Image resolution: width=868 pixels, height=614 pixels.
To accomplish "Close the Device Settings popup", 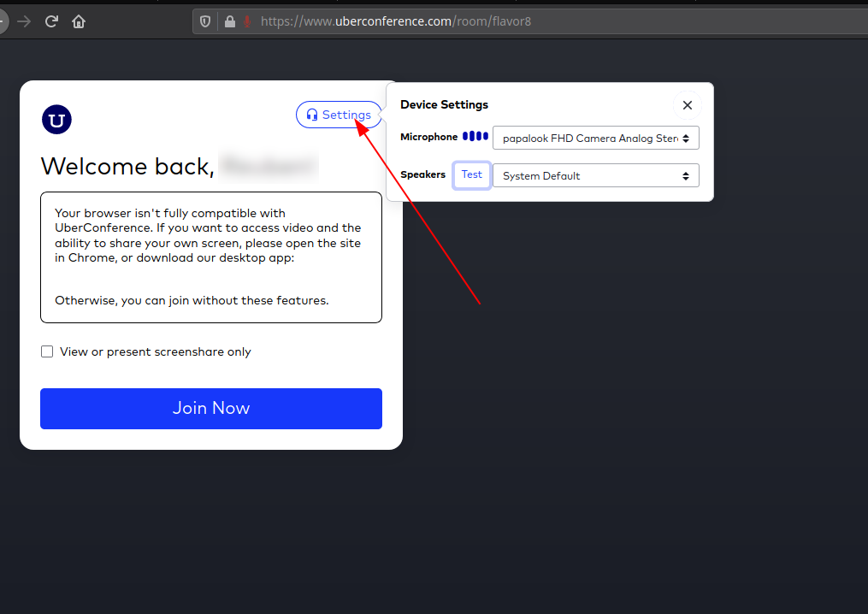I will click(687, 105).
